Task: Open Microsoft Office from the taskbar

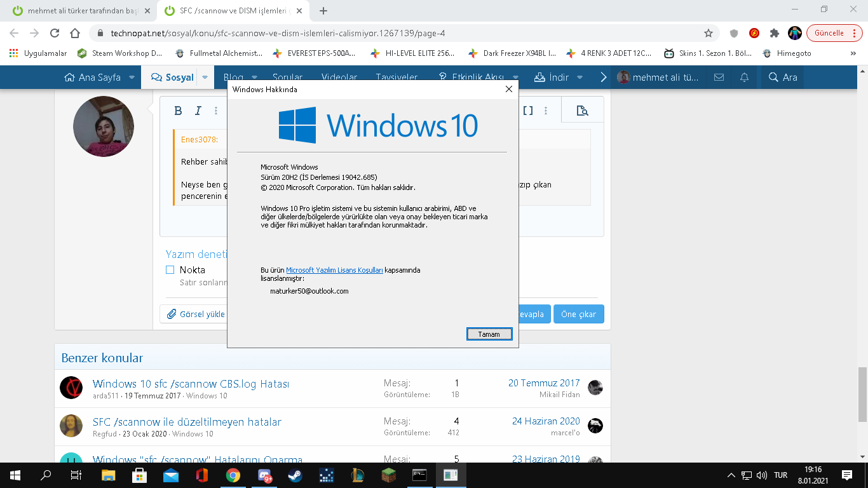Action: click(x=202, y=475)
